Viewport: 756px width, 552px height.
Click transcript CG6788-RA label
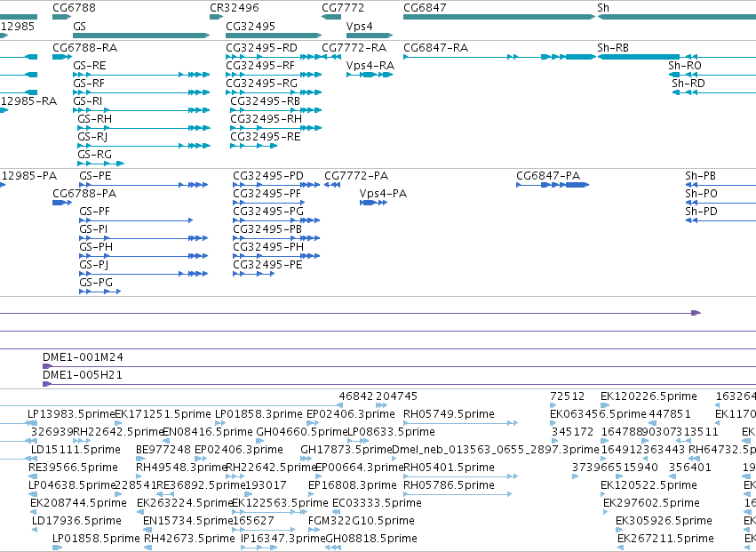click(85, 48)
